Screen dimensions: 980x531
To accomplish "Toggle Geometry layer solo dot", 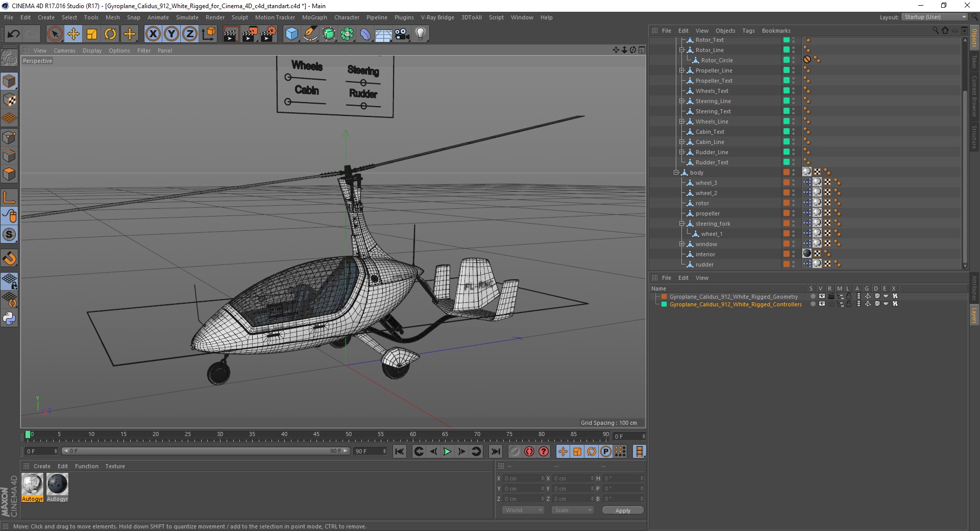I will coord(813,297).
